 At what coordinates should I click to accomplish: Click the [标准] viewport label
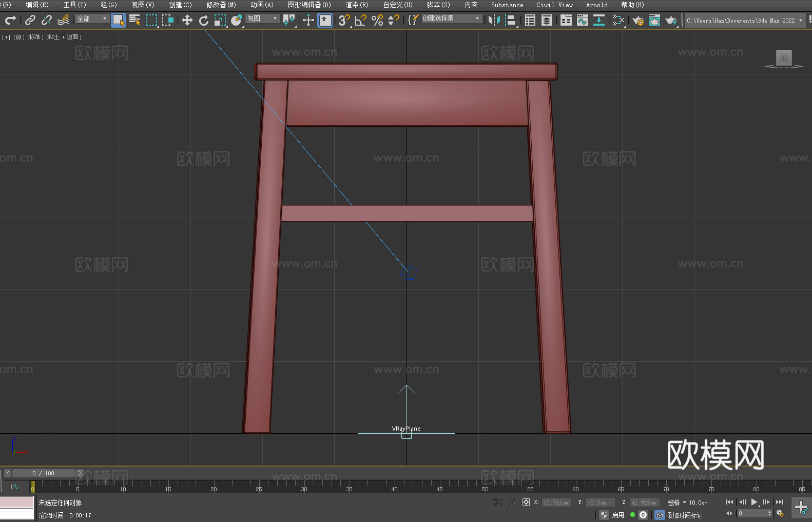click(35, 37)
